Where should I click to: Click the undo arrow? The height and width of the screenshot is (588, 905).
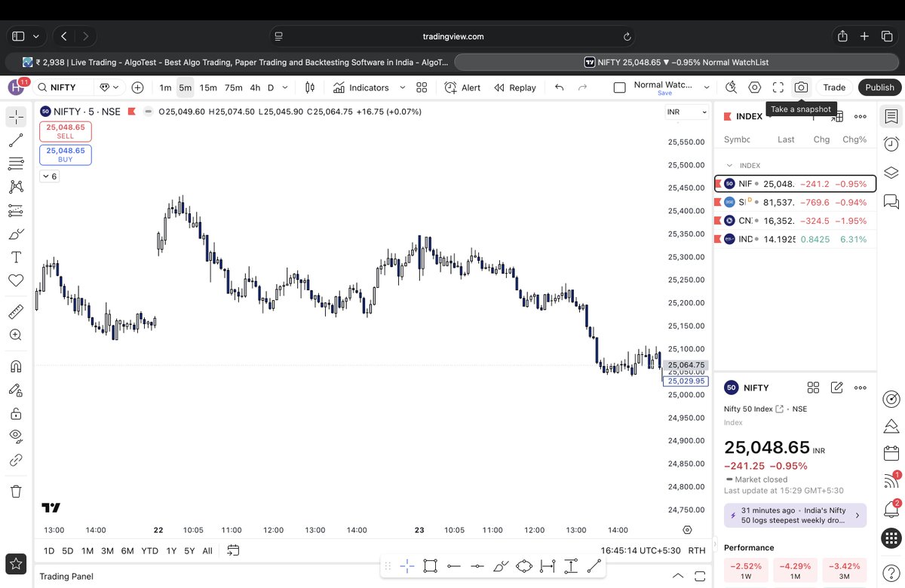(559, 87)
